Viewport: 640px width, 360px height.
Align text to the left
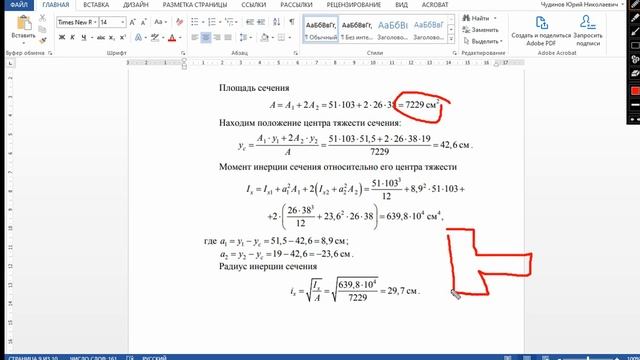pyautogui.click(x=195, y=38)
